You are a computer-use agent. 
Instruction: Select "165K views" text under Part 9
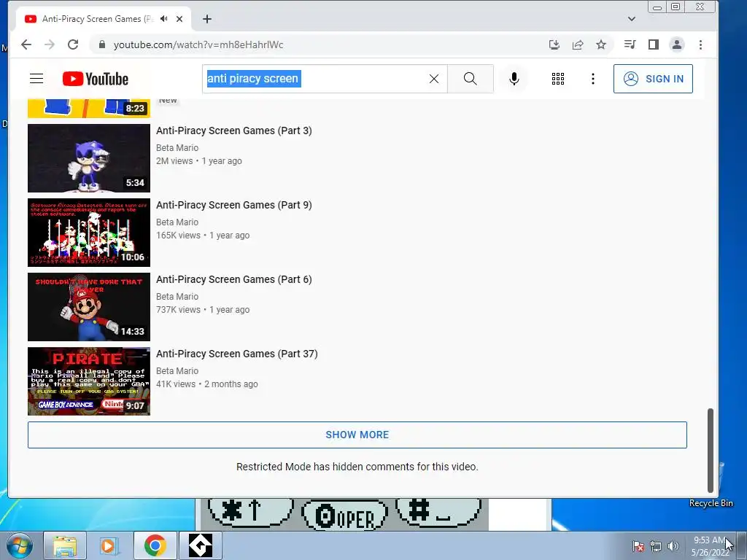coord(178,236)
